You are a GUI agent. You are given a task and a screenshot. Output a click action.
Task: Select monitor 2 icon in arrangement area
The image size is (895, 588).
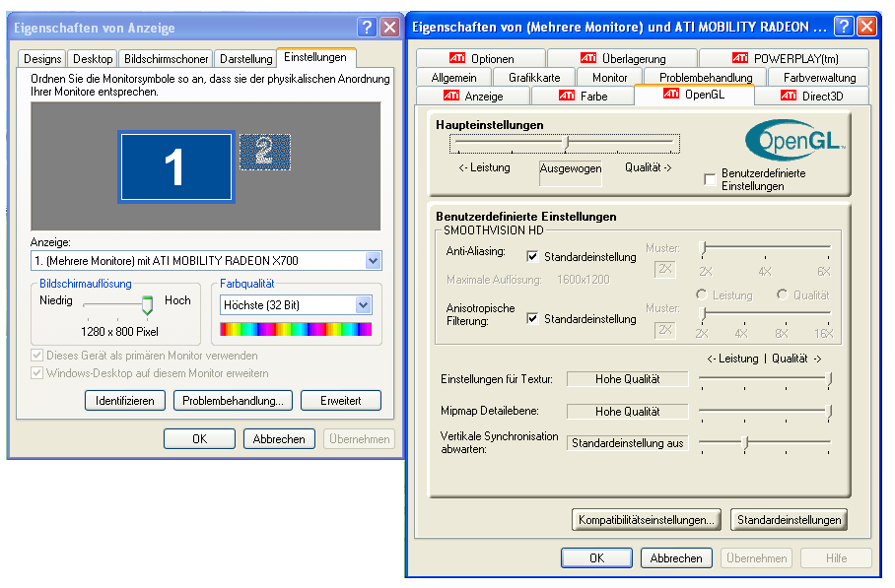click(x=265, y=152)
